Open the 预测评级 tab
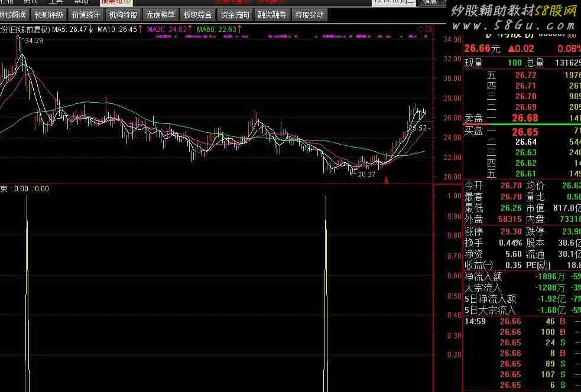The height and width of the screenshot is (392, 581). [48, 15]
